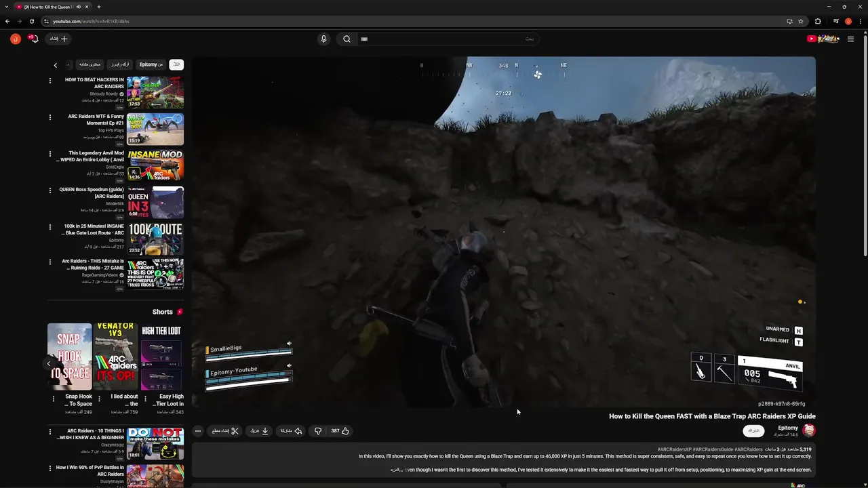Create a clip with the scissors button
Image resolution: width=868 pixels, height=488 pixels.
click(225, 430)
